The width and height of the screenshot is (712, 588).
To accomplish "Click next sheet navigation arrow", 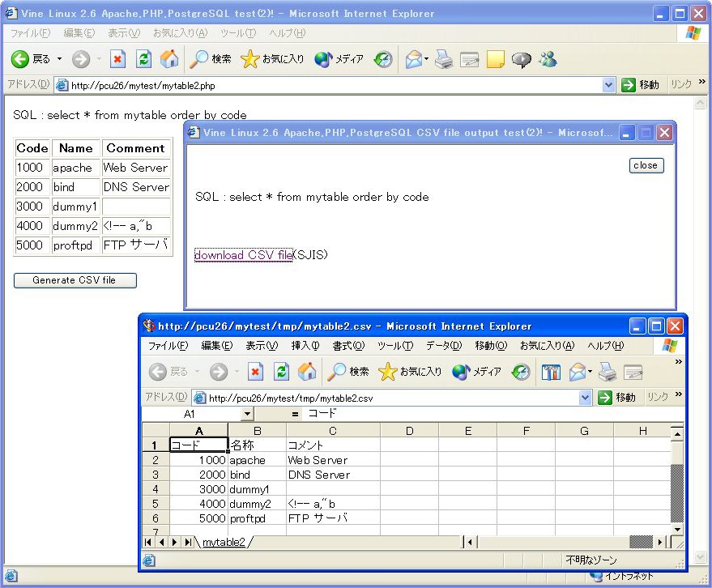I will pyautogui.click(x=174, y=542).
